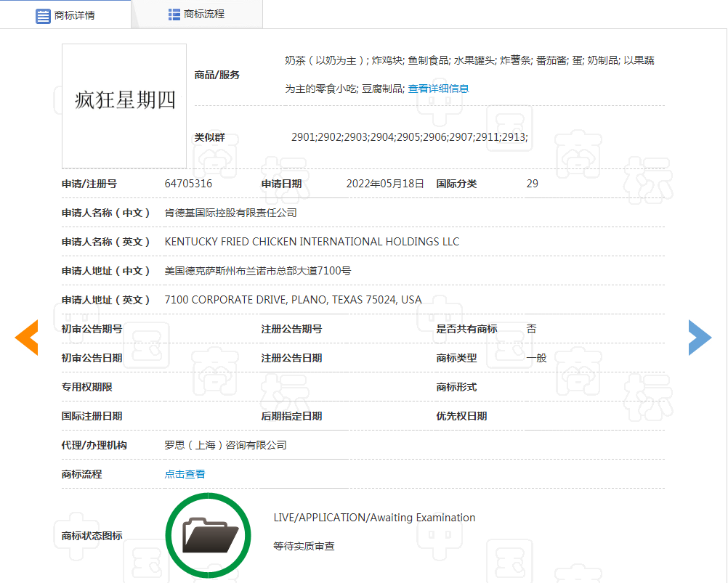Open the 商标详情 tab
This screenshot has width=728, height=583.
(65, 15)
